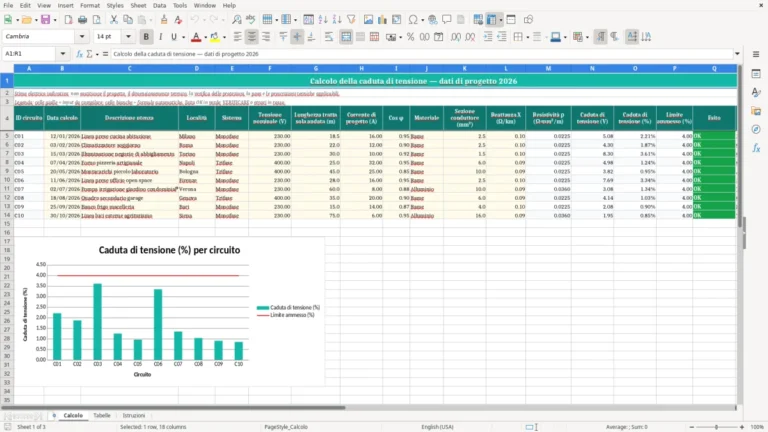Click the Toggle Print Preview icon

pyautogui.click(x=97, y=20)
